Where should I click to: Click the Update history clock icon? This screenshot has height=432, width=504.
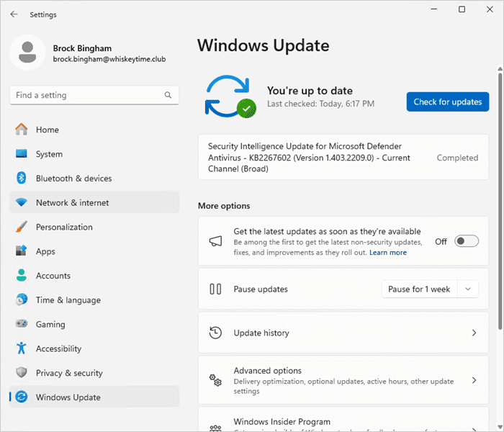[x=215, y=333]
